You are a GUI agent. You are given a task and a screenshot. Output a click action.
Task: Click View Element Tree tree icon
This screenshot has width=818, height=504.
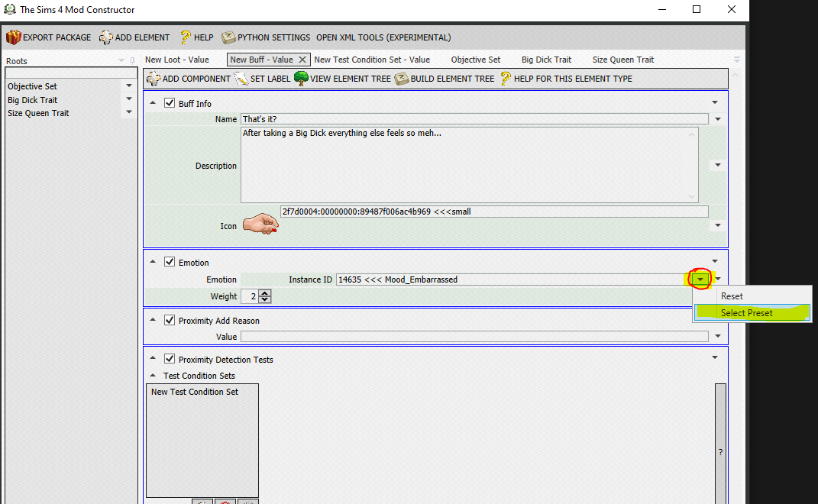[x=301, y=78]
